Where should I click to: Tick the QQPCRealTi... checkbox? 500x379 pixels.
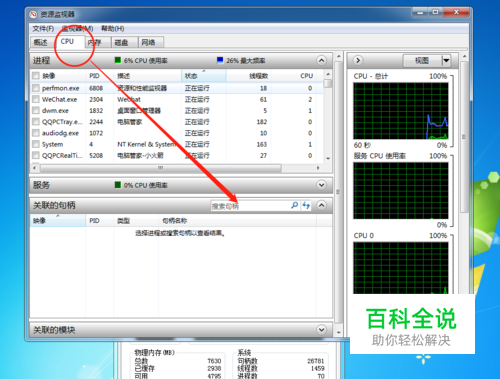36,155
